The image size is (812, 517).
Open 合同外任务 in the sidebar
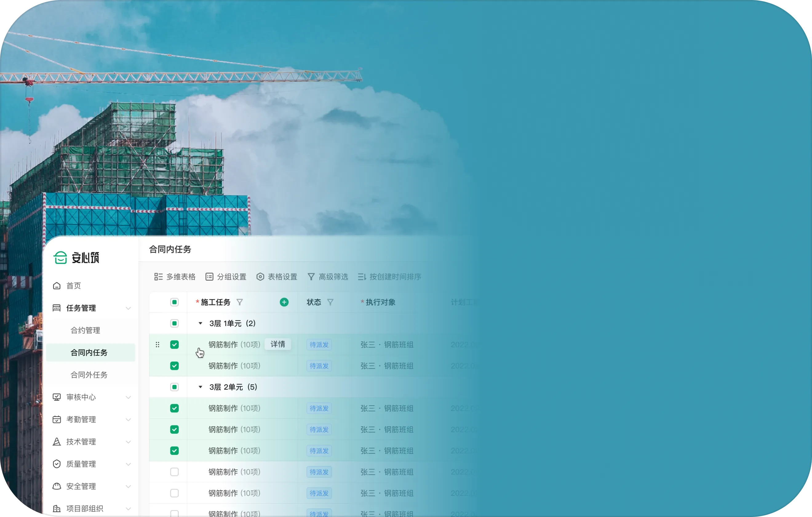(89, 375)
